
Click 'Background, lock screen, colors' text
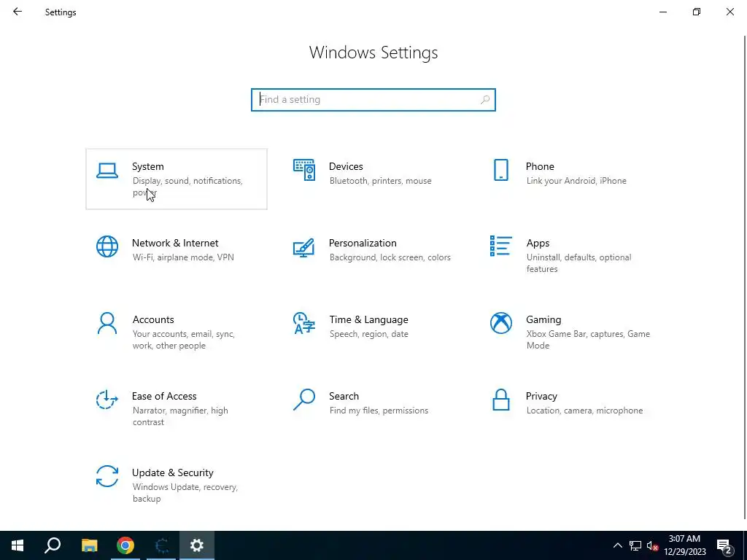tap(390, 257)
